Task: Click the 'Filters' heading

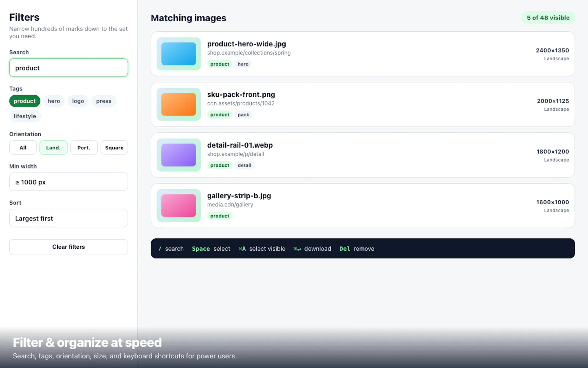Action: tap(24, 17)
